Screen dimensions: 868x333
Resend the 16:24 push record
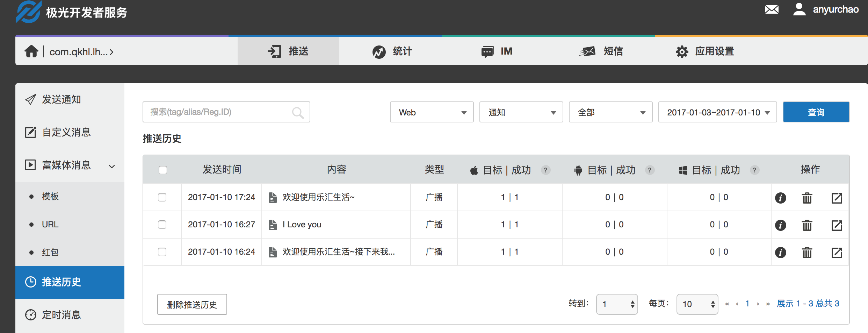[837, 252]
